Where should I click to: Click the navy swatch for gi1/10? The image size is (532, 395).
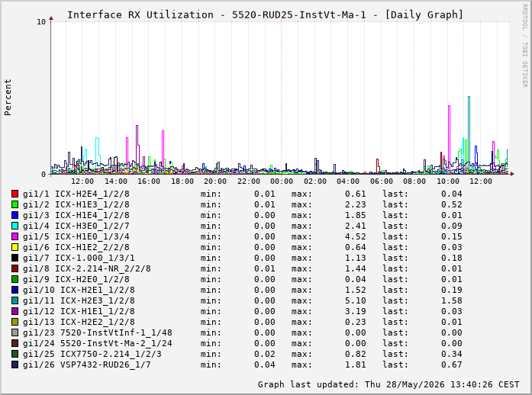pos(15,290)
